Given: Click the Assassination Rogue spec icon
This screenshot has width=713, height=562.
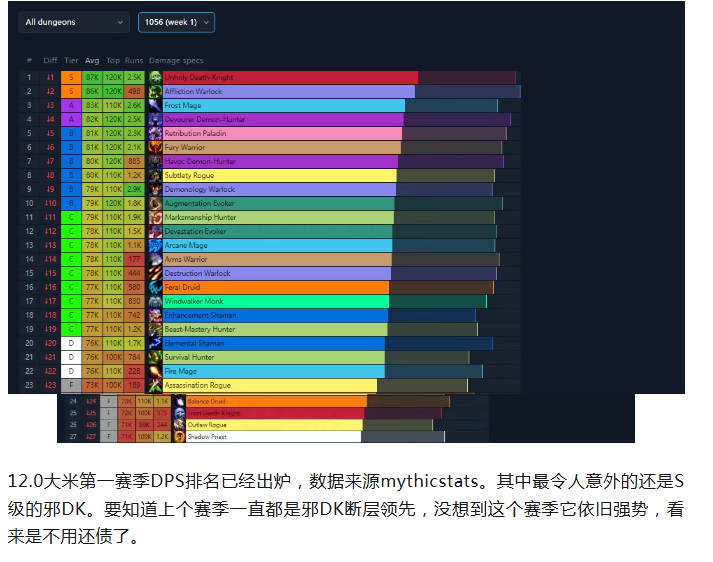Looking at the screenshot, I should click(155, 385).
